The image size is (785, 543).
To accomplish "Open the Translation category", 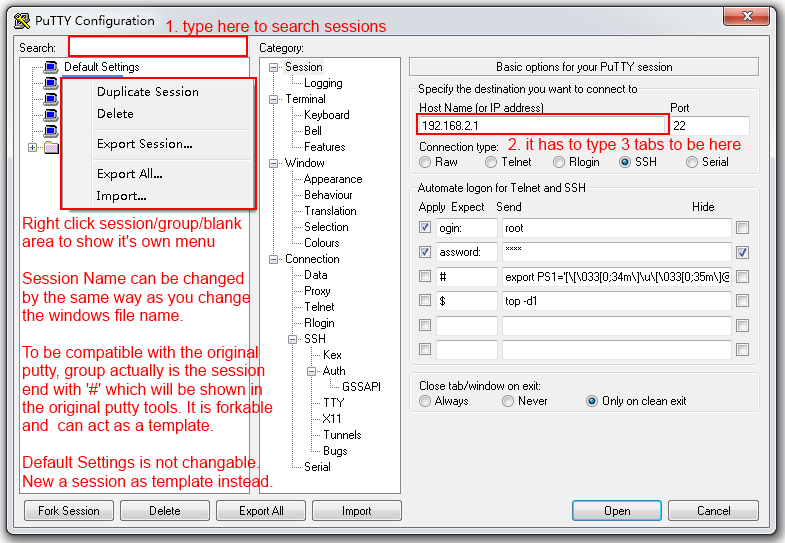I will coord(330,211).
